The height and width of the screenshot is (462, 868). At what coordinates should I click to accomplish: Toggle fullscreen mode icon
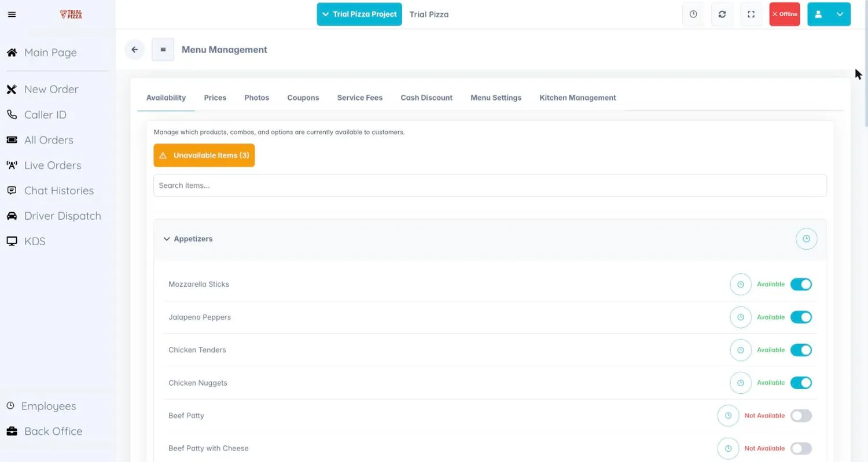click(x=751, y=14)
